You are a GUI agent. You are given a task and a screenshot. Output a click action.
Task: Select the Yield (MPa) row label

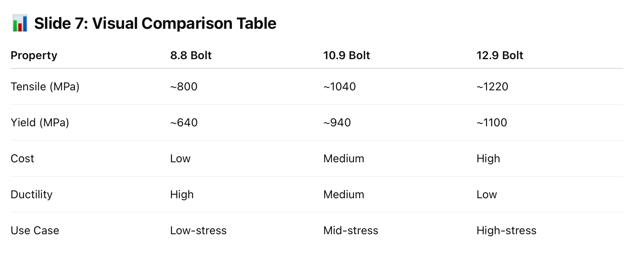(x=40, y=123)
